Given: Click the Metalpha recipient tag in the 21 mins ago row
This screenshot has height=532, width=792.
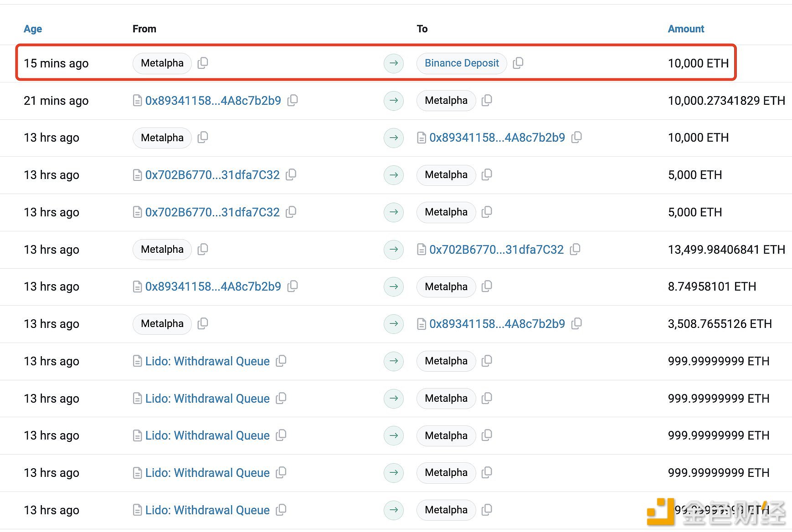Looking at the screenshot, I should click(446, 100).
